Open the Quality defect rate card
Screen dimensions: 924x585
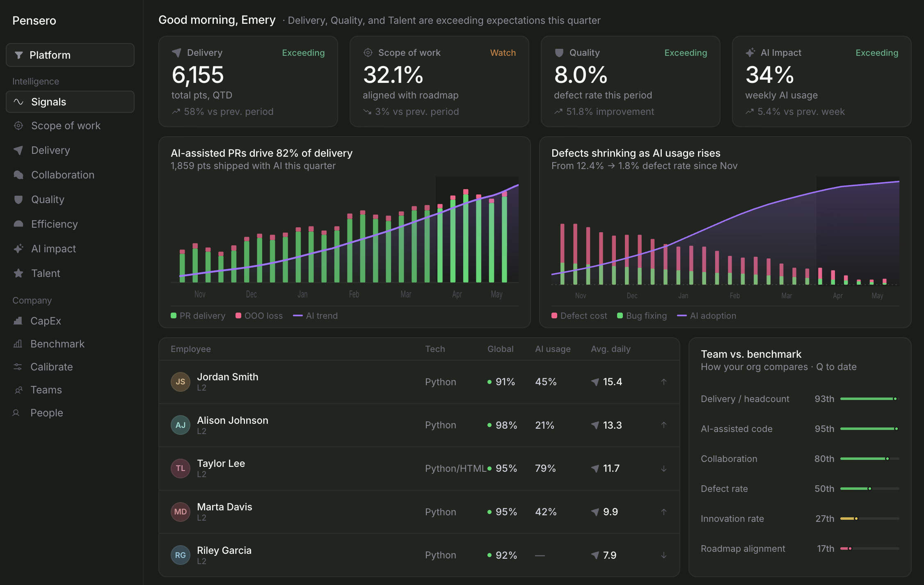click(630, 81)
